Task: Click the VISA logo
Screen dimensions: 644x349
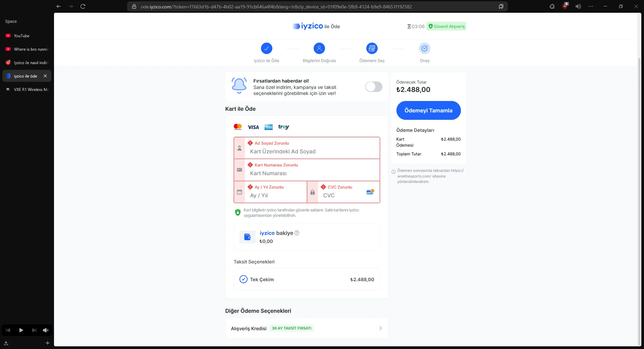Action: tap(253, 127)
